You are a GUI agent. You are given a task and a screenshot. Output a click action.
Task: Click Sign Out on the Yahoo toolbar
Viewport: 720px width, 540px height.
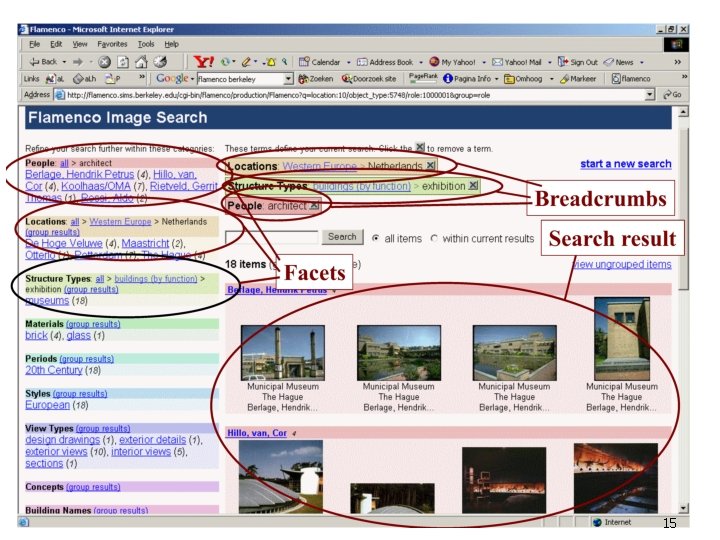click(x=578, y=62)
